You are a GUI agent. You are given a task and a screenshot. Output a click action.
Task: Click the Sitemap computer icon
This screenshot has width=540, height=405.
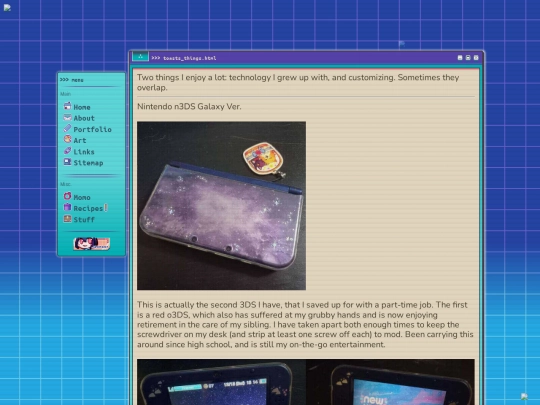click(x=68, y=162)
